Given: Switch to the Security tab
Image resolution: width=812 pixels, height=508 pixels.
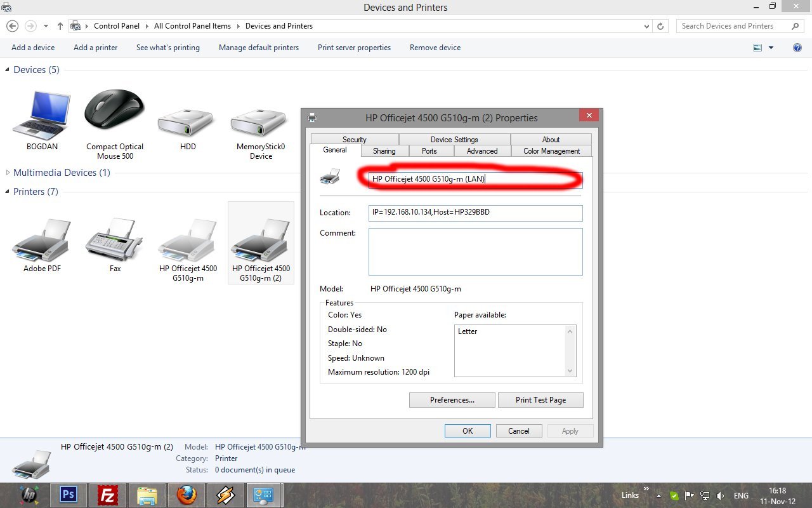Looking at the screenshot, I should pyautogui.click(x=355, y=139).
